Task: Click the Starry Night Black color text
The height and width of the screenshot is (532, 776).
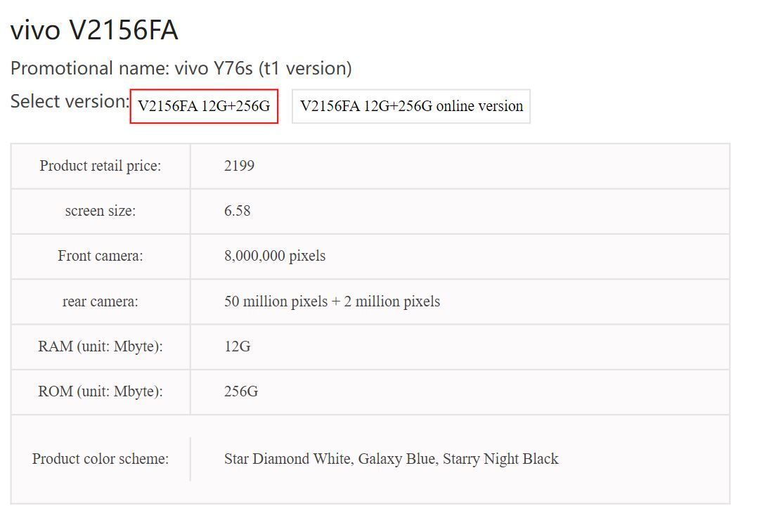Action: (x=500, y=459)
